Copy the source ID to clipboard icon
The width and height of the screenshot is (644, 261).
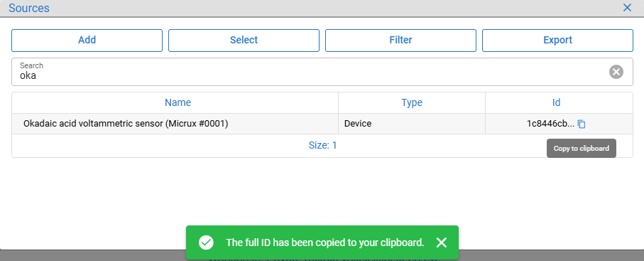click(x=581, y=124)
